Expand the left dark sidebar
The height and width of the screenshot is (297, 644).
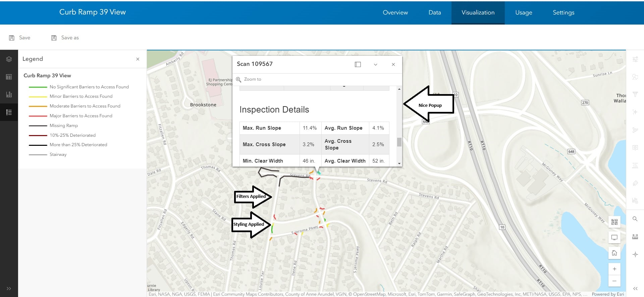point(9,289)
